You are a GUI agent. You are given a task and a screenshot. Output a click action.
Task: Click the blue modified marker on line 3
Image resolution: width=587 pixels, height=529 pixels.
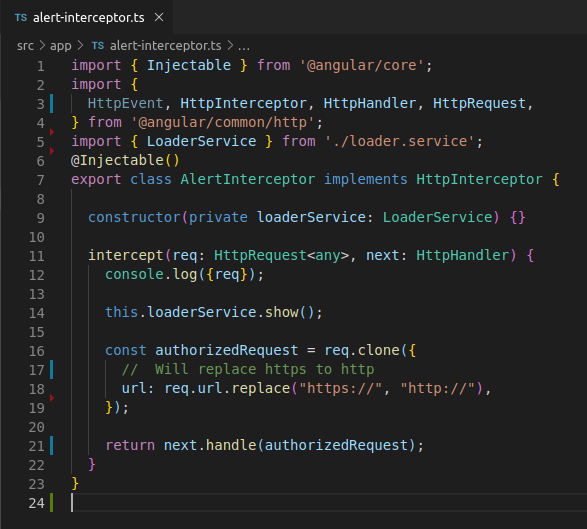click(52, 104)
